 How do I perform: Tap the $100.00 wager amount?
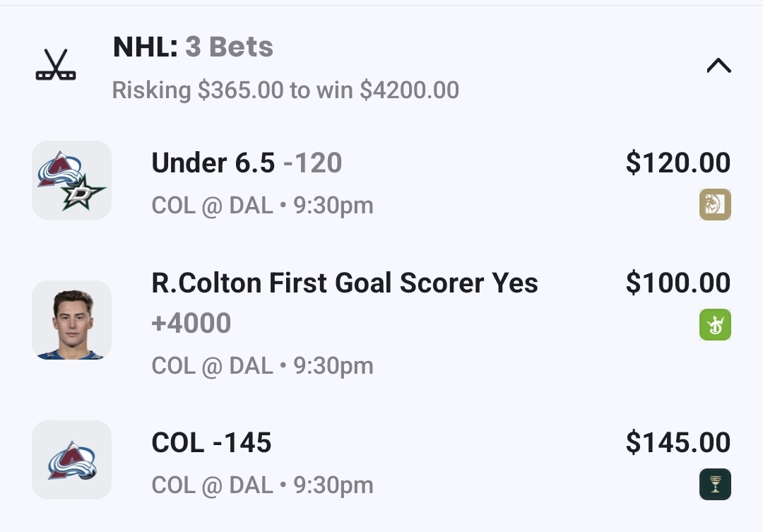pos(678,283)
